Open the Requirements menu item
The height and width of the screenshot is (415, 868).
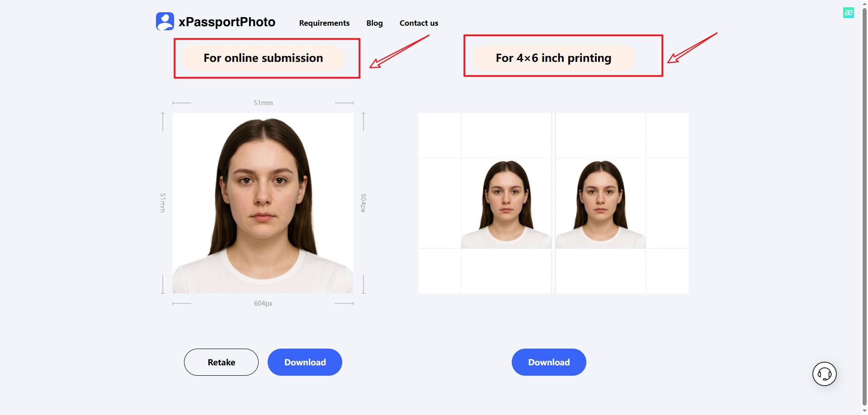pyautogui.click(x=324, y=23)
